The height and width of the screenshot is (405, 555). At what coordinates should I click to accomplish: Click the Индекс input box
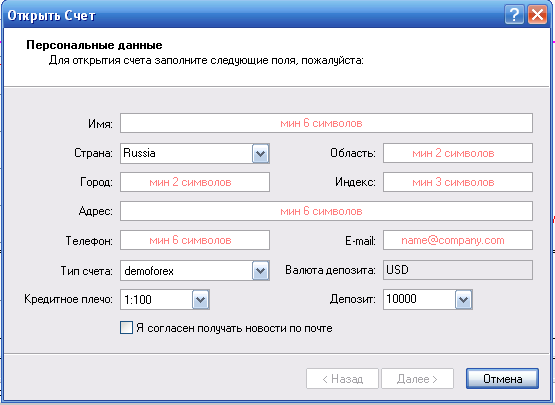pyautogui.click(x=458, y=182)
